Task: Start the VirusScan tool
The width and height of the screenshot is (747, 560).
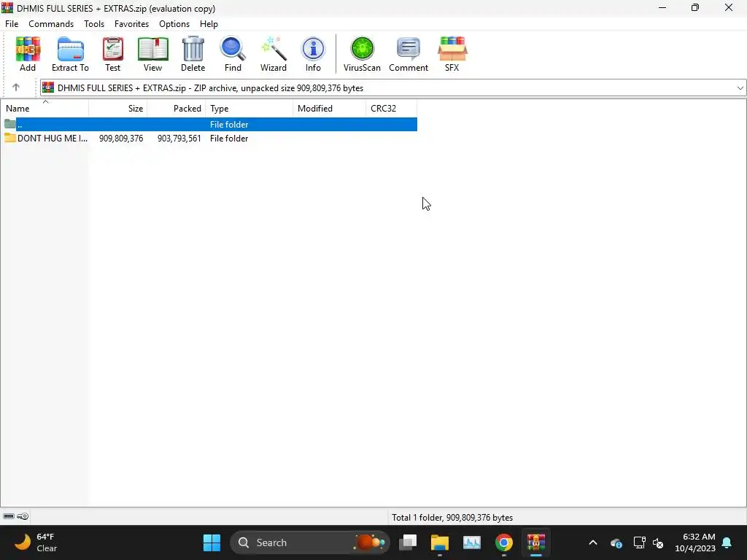Action: [x=362, y=54]
